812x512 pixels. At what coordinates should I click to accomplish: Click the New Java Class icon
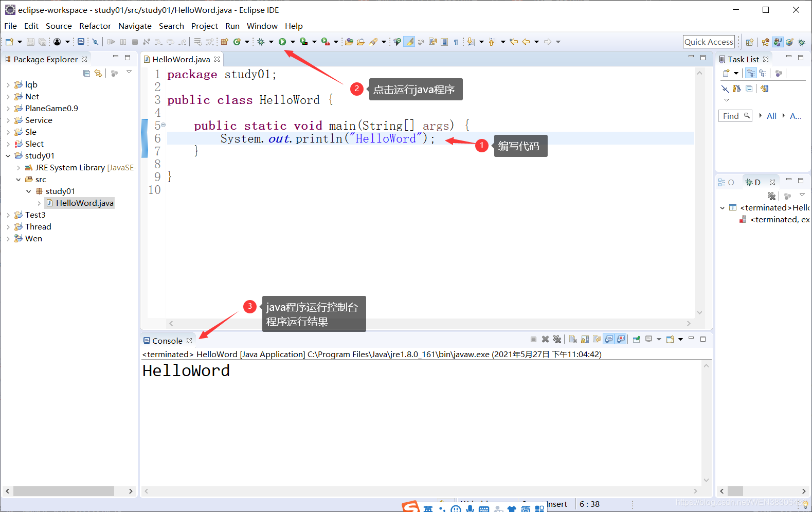point(237,42)
